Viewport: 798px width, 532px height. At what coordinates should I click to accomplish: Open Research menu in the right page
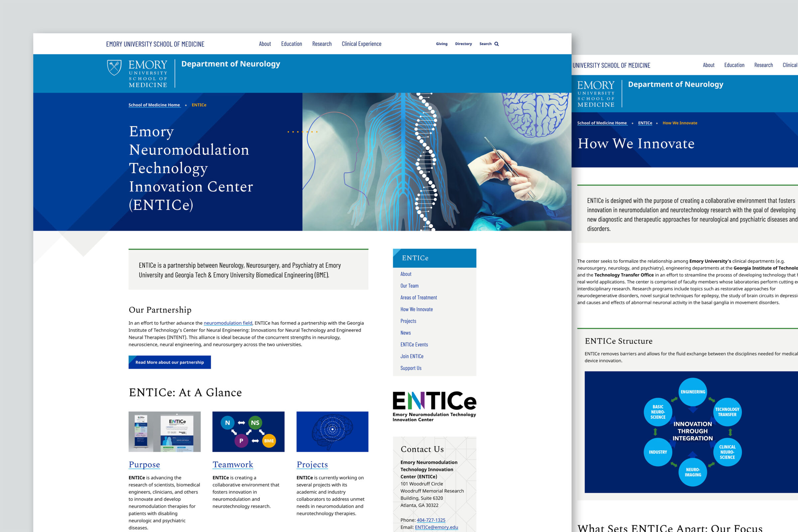click(x=763, y=65)
